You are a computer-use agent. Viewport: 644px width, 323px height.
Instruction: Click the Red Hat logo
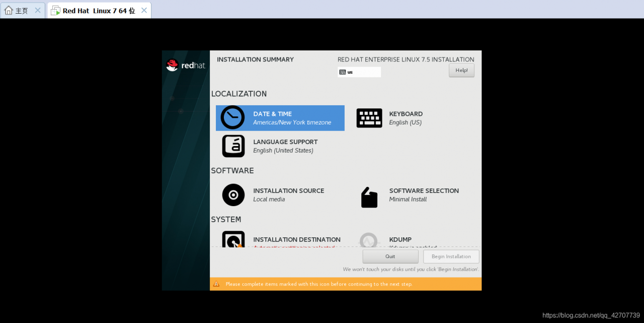pos(186,65)
